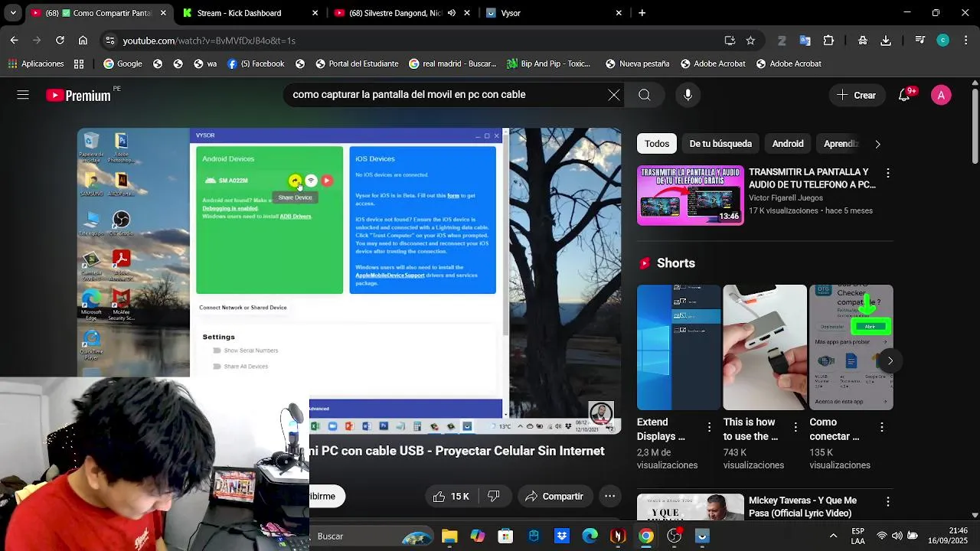Start voice search with the microphone
This screenshot has height=551, width=980.
coord(688,95)
